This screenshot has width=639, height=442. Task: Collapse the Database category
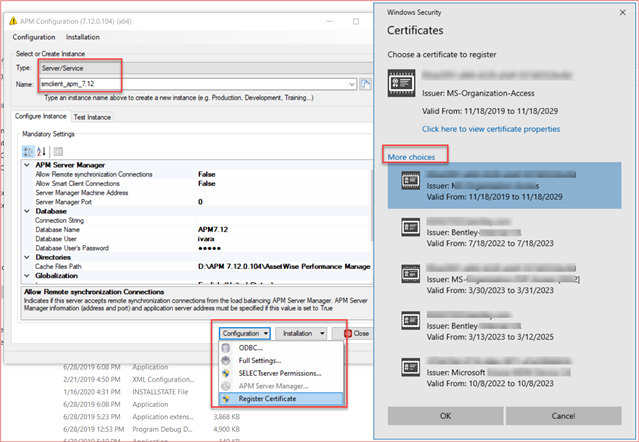(x=27, y=211)
